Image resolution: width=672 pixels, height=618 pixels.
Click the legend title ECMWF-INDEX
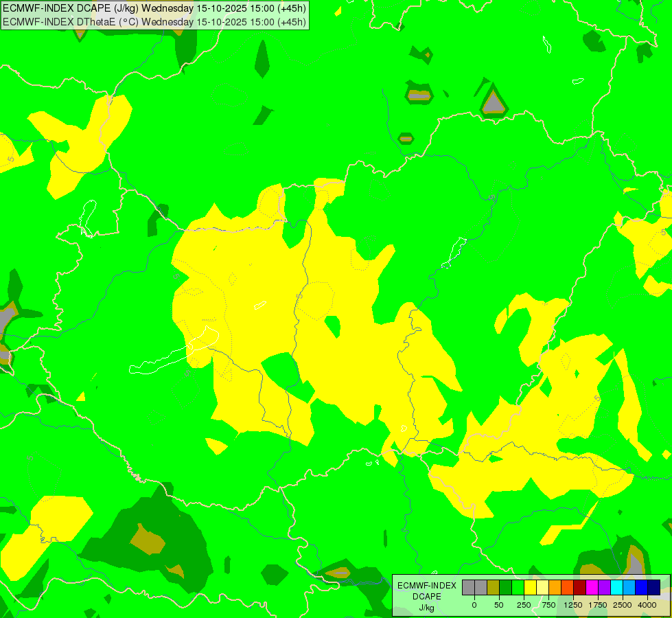[427, 586]
